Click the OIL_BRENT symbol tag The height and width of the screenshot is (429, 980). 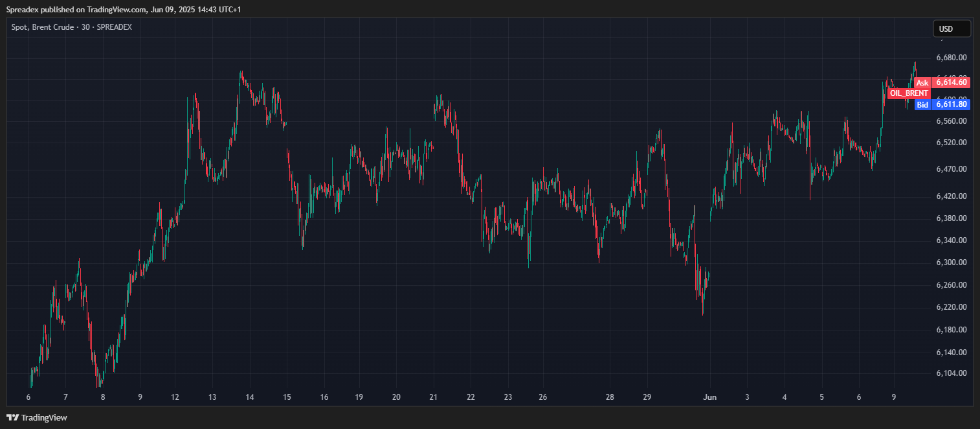click(x=909, y=93)
